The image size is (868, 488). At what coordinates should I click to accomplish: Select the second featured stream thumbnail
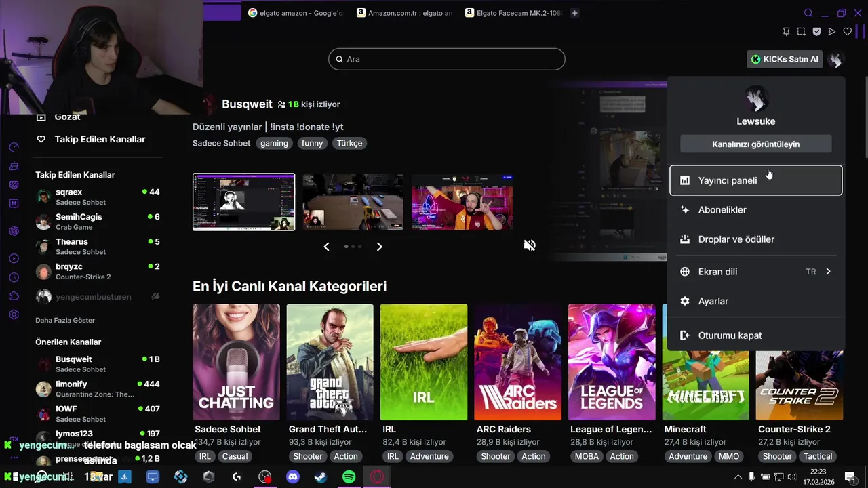click(x=353, y=202)
